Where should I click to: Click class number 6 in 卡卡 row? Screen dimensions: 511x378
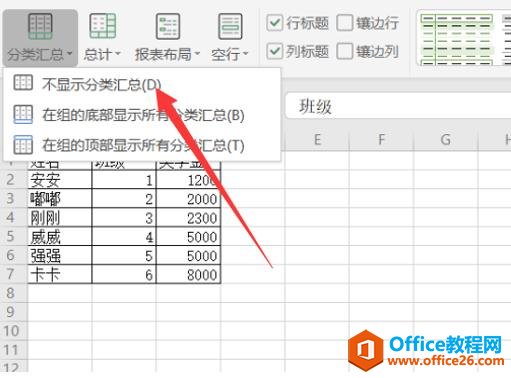point(124,275)
